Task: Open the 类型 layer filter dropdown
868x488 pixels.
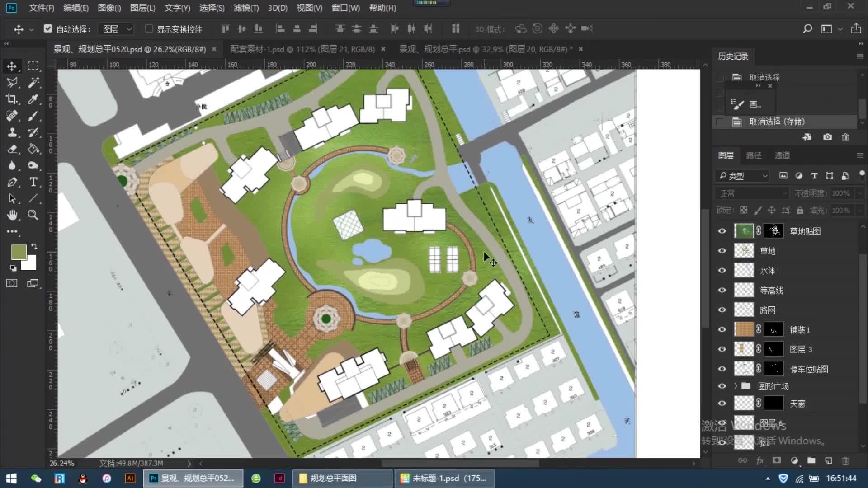Action: [744, 176]
